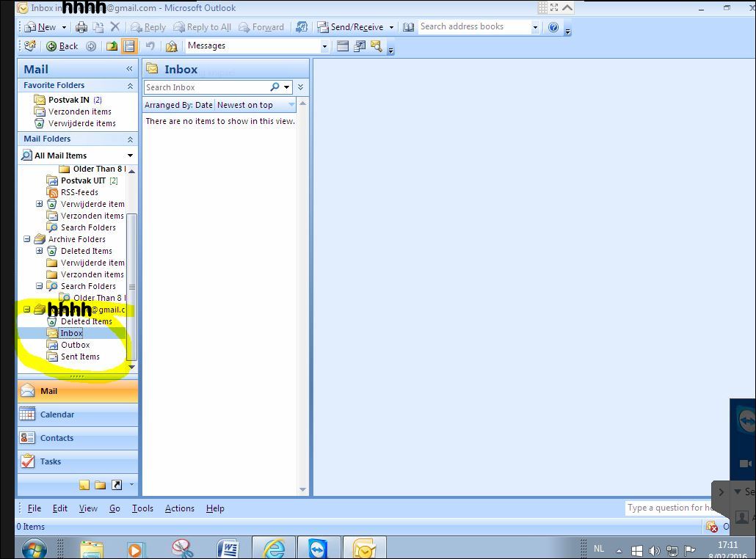
Task: Create a New mail item
Action: point(40,27)
